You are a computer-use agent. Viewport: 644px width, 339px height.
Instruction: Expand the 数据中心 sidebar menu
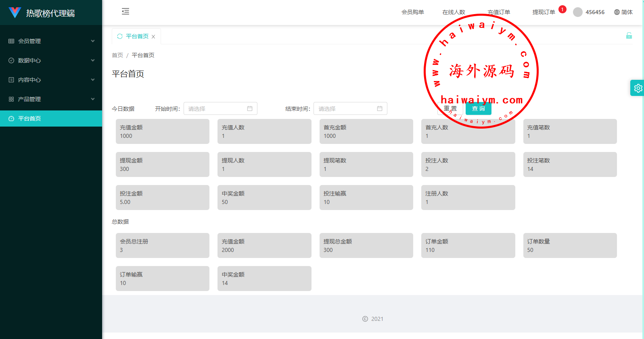pyautogui.click(x=51, y=60)
